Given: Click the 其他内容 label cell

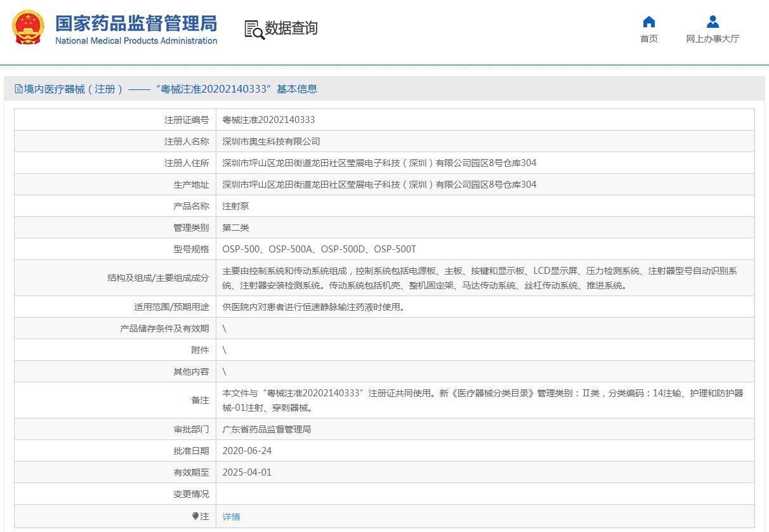Looking at the screenshot, I should point(115,372).
